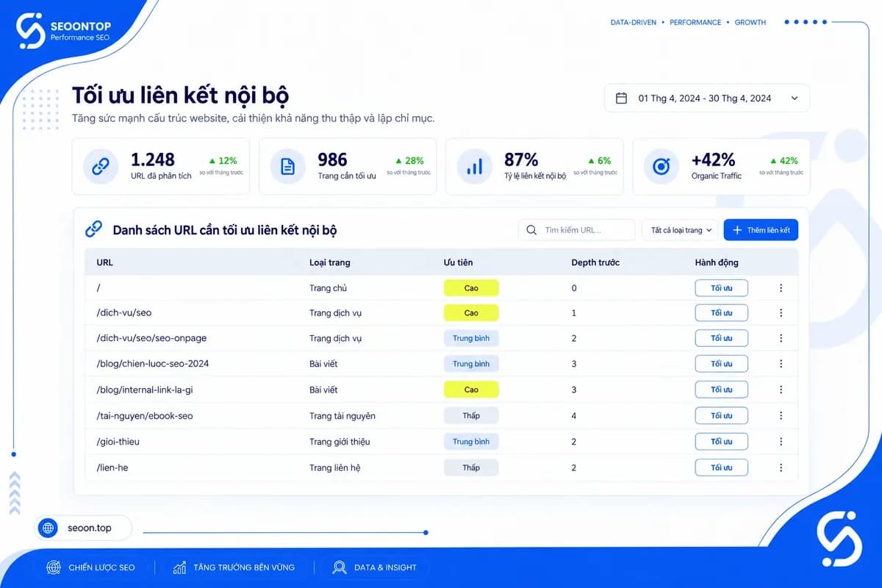Open more options for /tai-nguyen/ebook-seo row
Image resolution: width=882 pixels, height=588 pixels.
(x=781, y=416)
